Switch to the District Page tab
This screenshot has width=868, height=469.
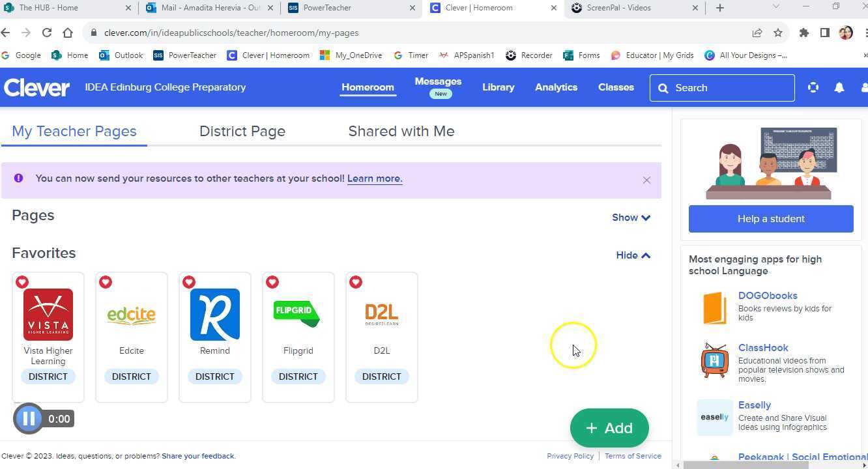pos(242,131)
